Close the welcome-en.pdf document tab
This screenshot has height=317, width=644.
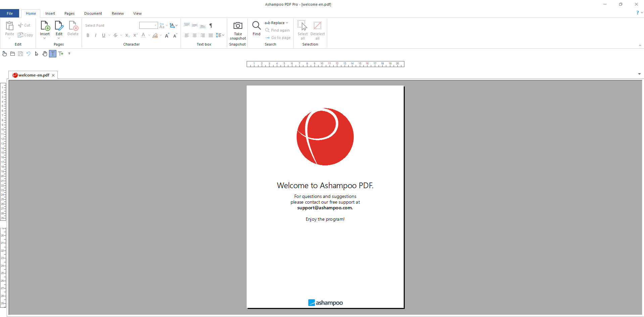[x=53, y=75]
